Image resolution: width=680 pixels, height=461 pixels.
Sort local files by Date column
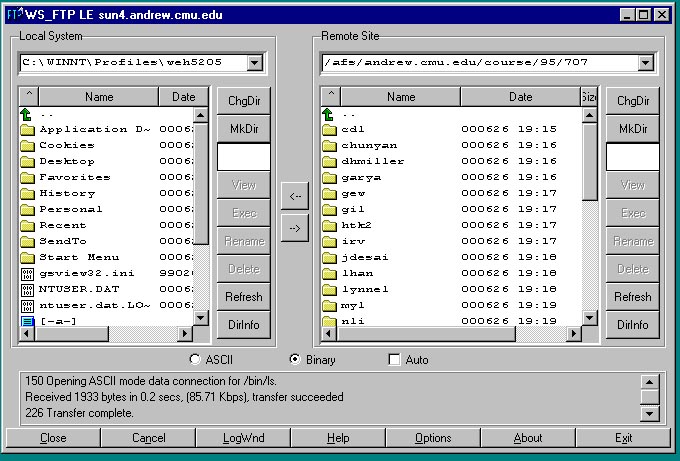[184, 97]
